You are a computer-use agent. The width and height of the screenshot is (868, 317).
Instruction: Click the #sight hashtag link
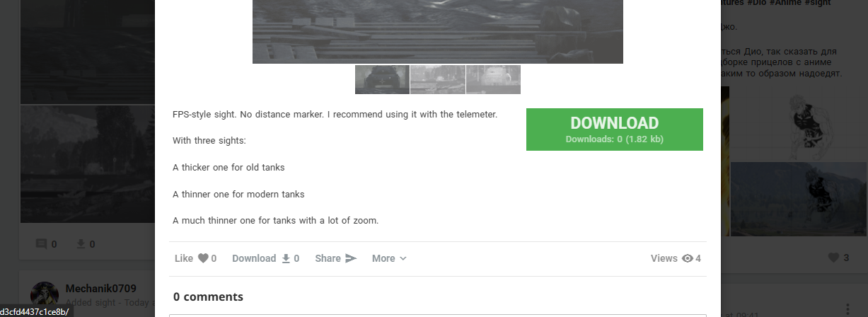837,4
